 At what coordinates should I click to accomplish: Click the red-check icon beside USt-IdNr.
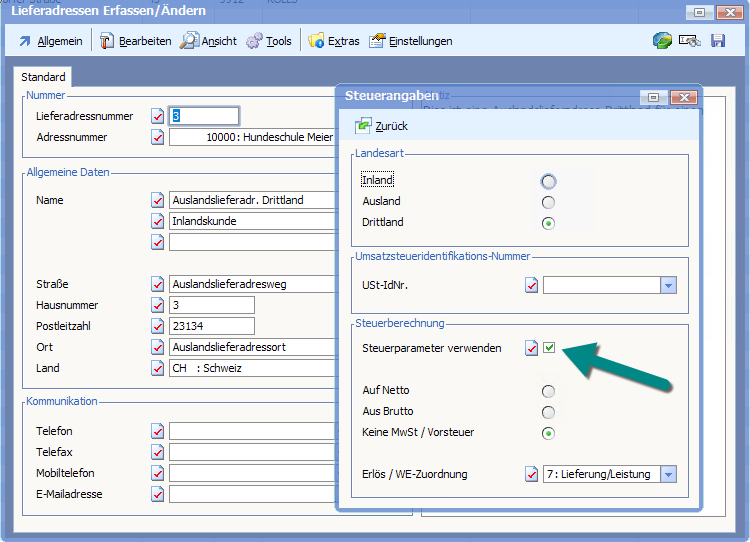tap(531, 286)
